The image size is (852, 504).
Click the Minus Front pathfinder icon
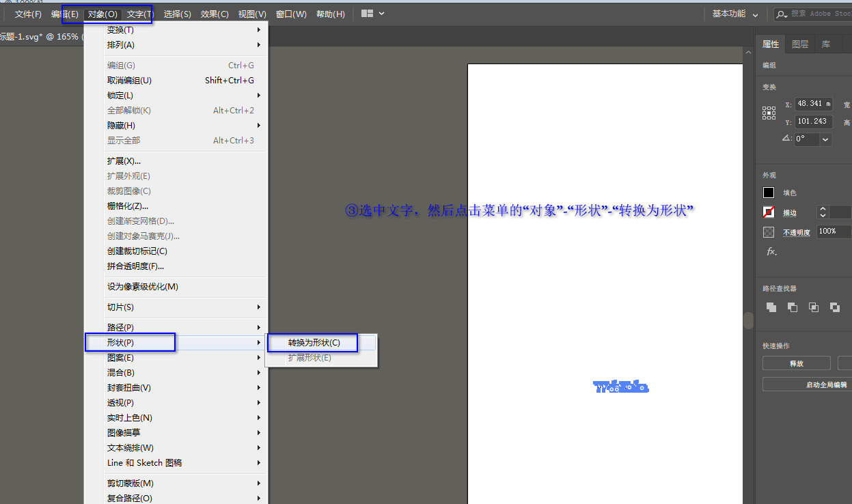793,307
